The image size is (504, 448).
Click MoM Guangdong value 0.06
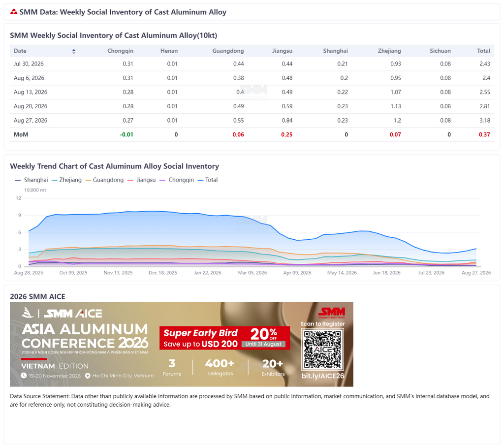(x=238, y=134)
